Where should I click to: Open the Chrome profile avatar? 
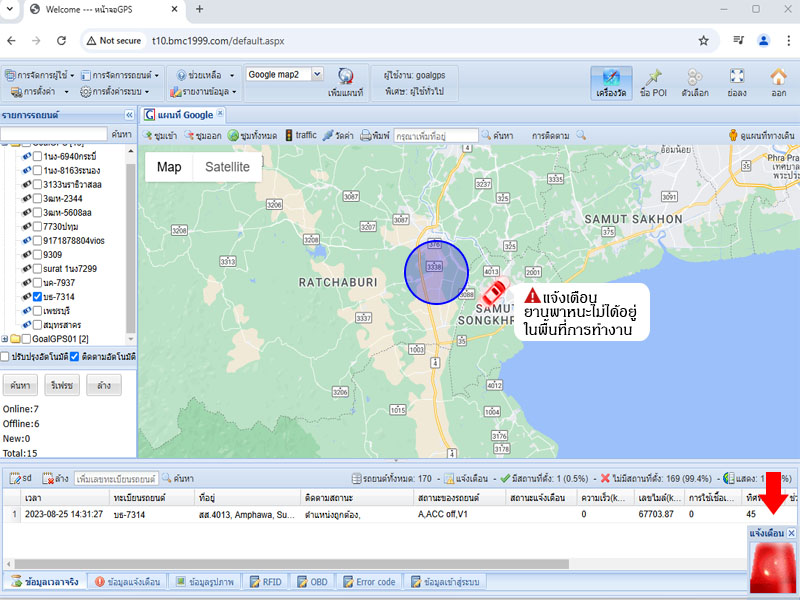763,41
